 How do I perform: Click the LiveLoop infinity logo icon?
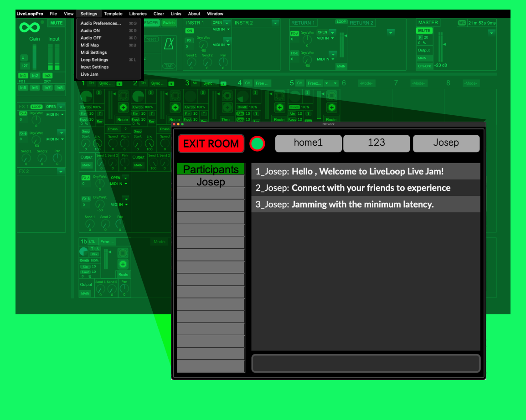(30, 27)
